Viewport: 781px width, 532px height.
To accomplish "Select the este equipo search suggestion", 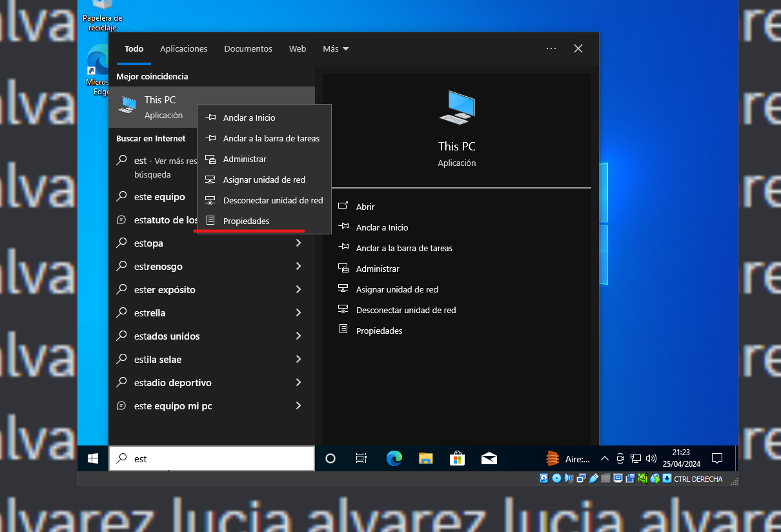I will pos(161,196).
